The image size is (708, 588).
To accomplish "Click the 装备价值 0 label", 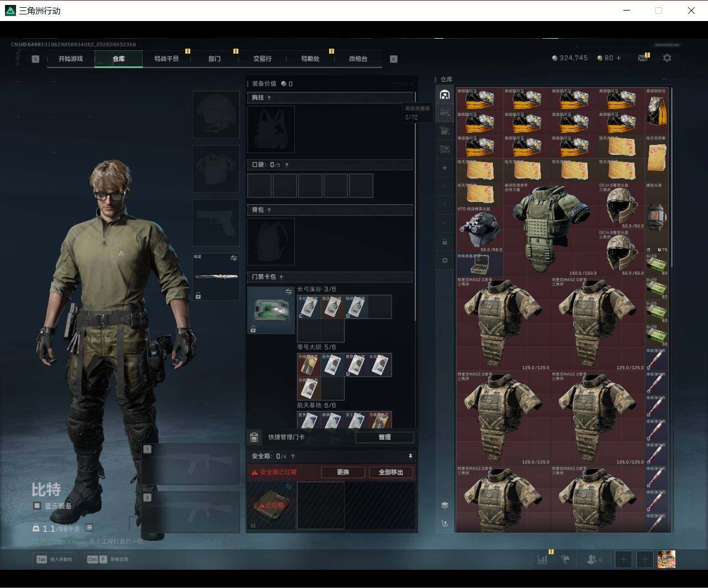I will (x=272, y=84).
